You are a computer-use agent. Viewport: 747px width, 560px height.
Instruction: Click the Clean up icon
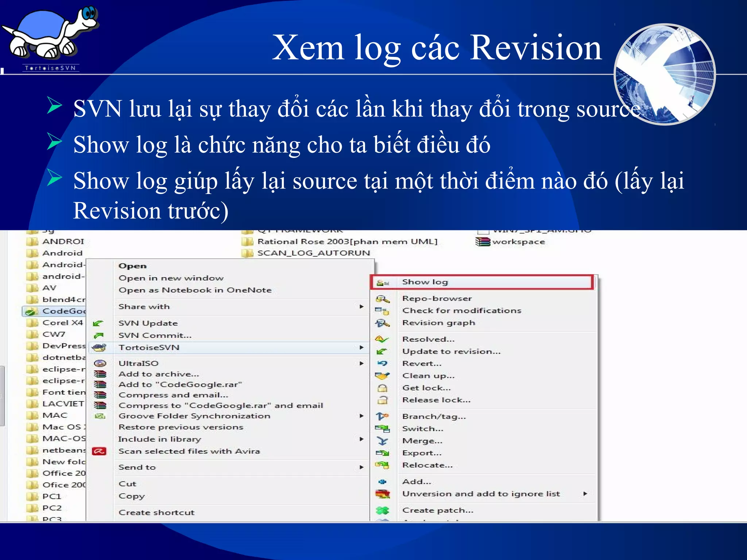point(382,376)
